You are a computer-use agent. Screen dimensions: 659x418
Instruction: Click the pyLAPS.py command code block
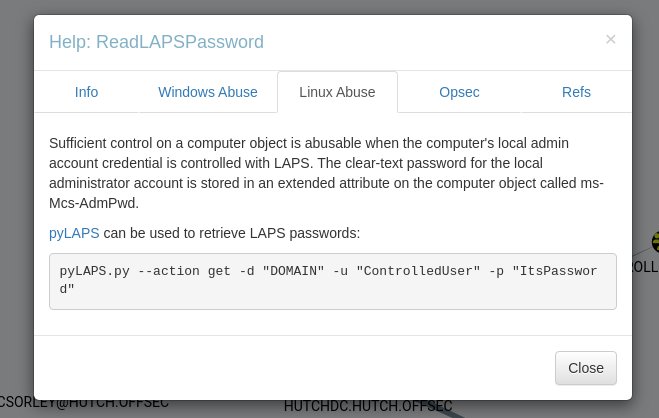332,280
